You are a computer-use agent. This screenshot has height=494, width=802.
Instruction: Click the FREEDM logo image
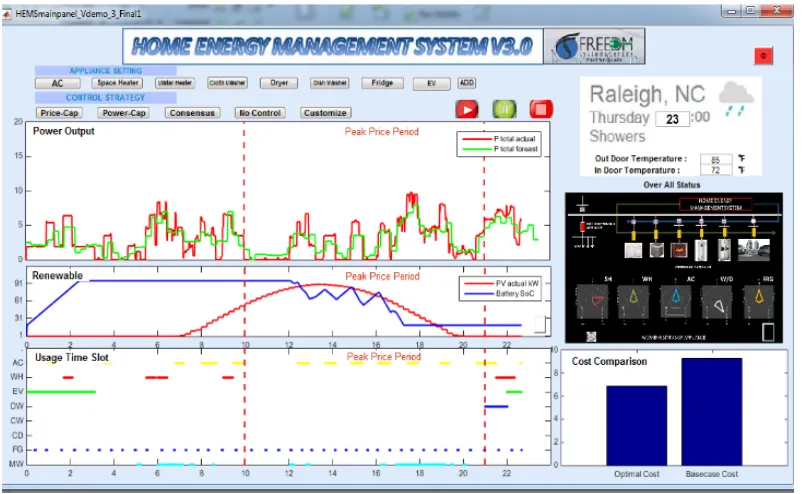click(x=594, y=47)
